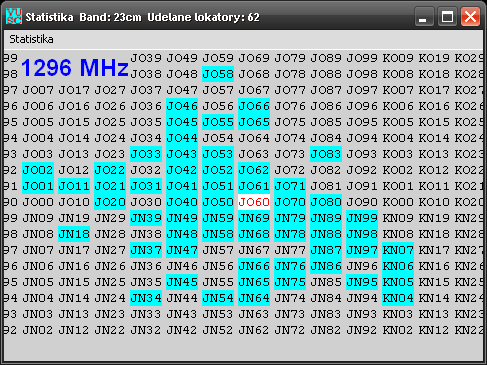The width and height of the screenshot is (487, 365).
Task: Select highlighted locator JO20
Action: [110, 202]
